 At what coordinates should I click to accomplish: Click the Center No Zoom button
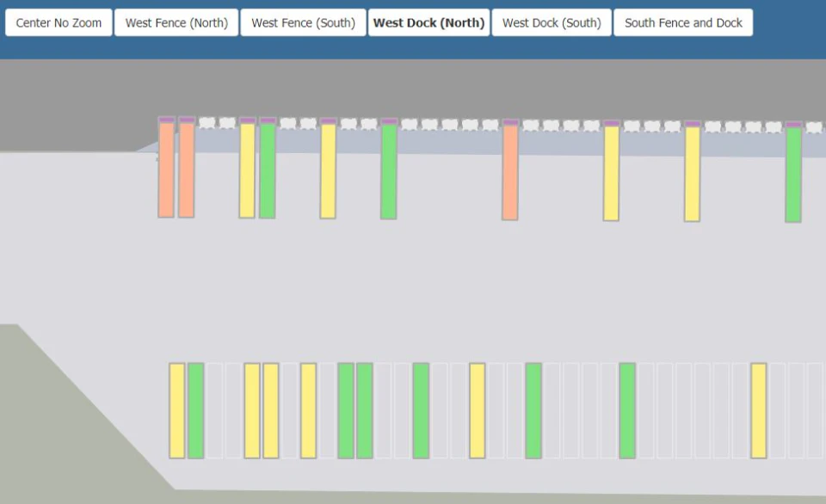58,22
